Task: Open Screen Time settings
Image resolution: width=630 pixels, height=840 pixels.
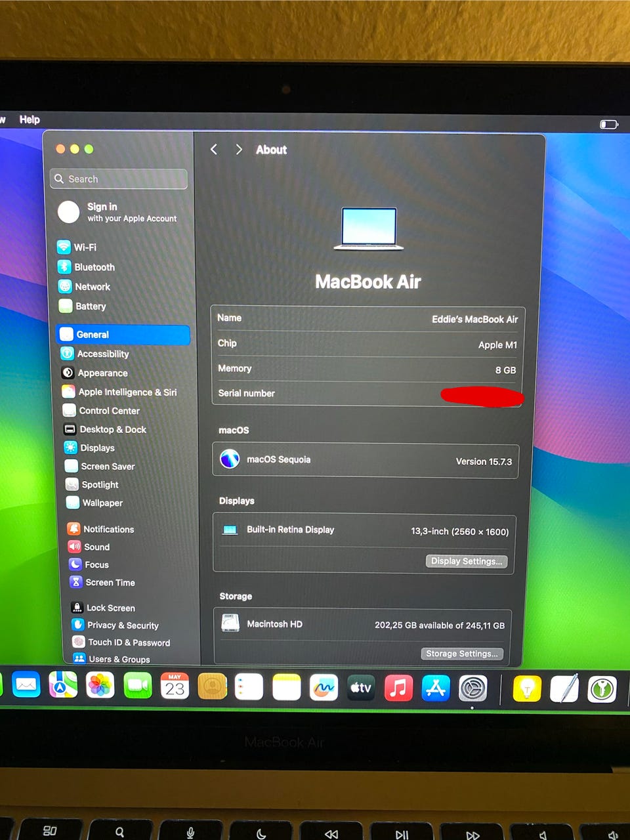Action: tap(102, 582)
